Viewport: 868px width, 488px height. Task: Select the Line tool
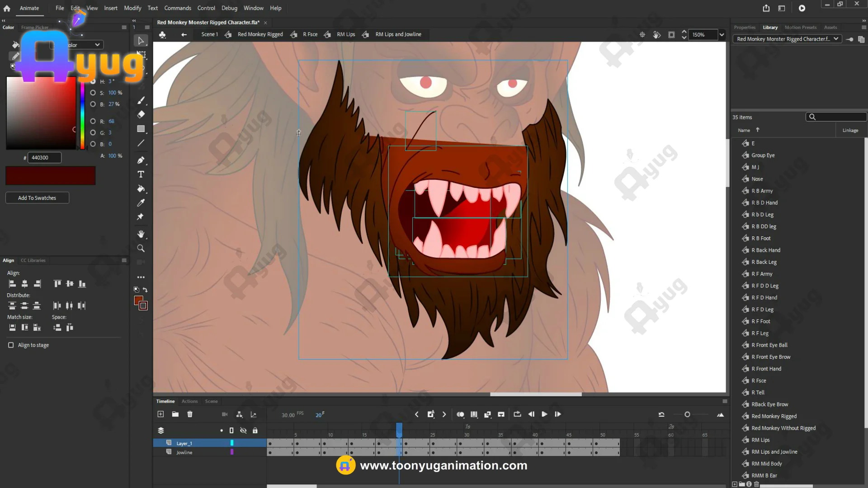click(141, 143)
